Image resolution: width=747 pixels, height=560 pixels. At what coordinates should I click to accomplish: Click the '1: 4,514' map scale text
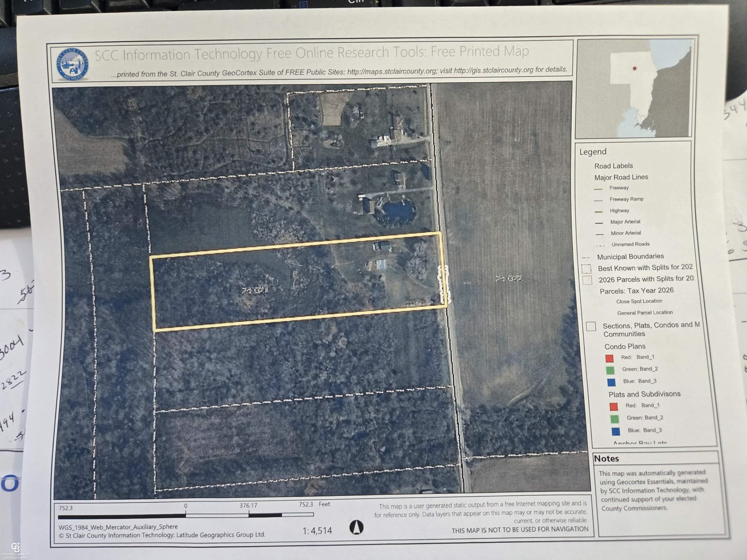coord(317,531)
